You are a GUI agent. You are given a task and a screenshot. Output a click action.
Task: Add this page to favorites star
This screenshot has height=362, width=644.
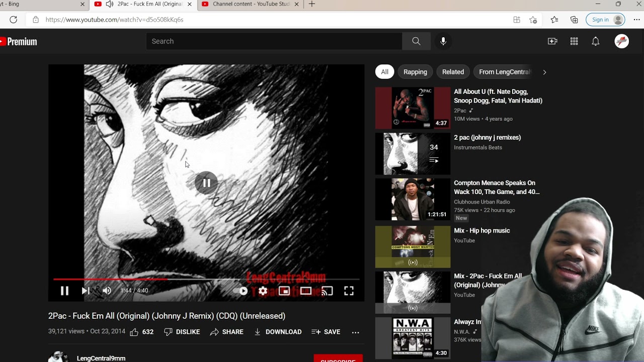click(533, 20)
